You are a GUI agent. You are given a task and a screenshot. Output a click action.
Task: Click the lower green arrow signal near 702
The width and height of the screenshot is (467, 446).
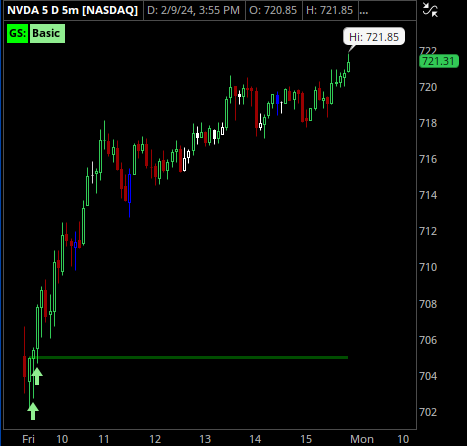coord(33,411)
